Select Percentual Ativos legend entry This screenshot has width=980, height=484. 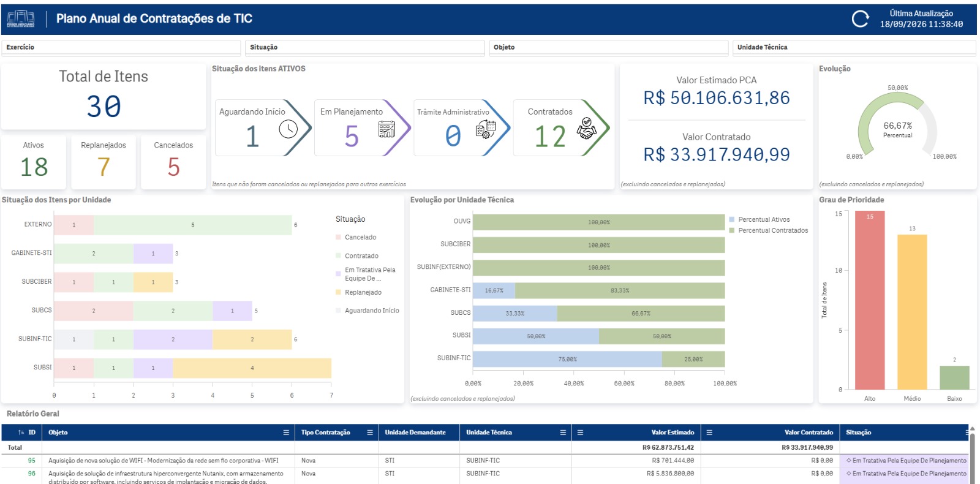[x=759, y=219]
